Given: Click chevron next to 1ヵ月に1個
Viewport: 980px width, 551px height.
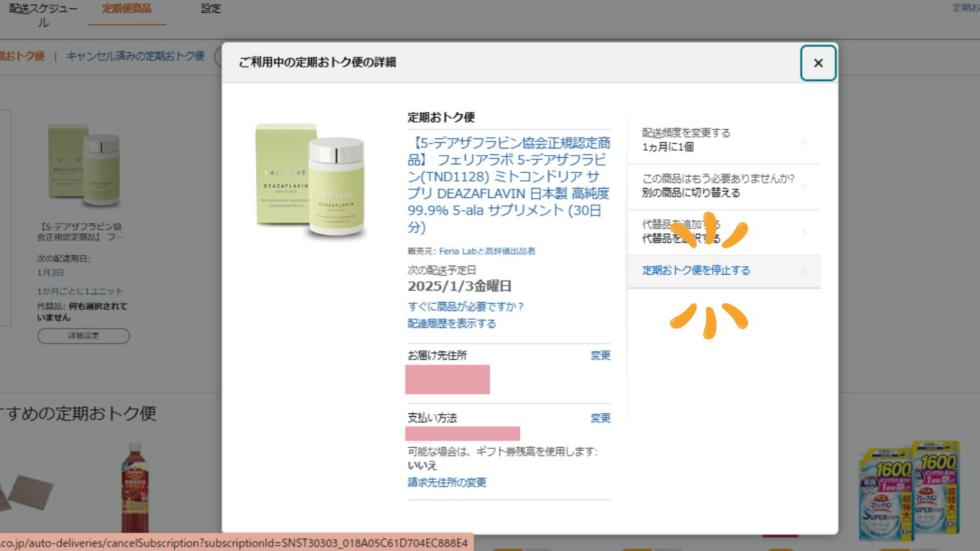Looking at the screenshot, I should click(804, 141).
